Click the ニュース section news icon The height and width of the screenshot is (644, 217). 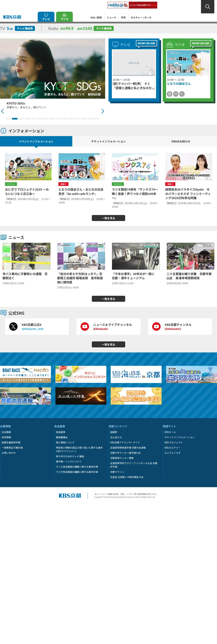[4, 237]
